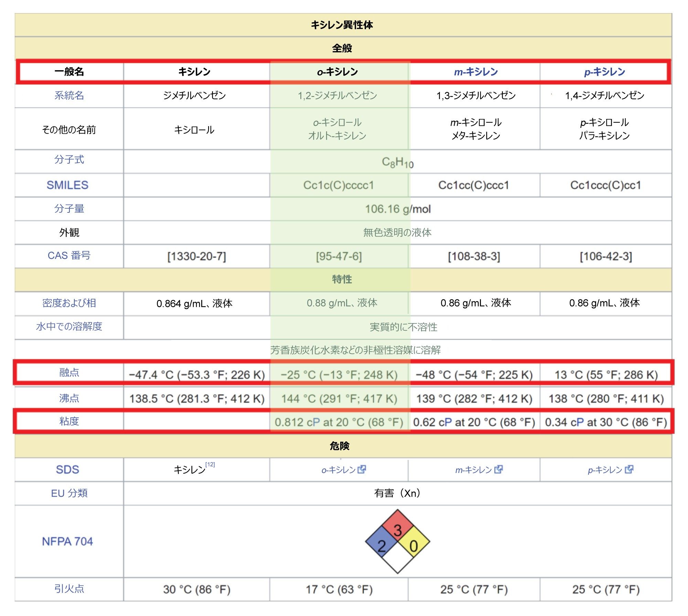Screen dimensions: 688x616
Task: Click the 引火点 label link
Action: pyautogui.click(x=69, y=589)
